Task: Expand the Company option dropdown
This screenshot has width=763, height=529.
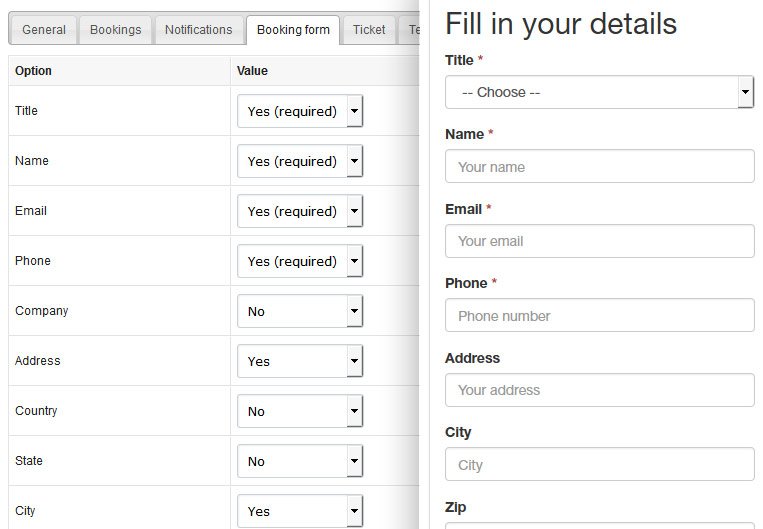Action: pos(300,311)
